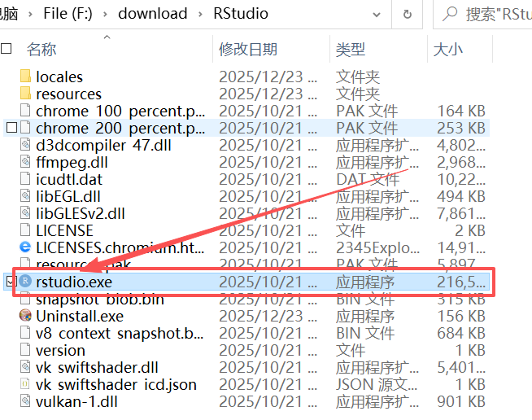Select the chrome_200_percent.pak file icon

pos(25,127)
